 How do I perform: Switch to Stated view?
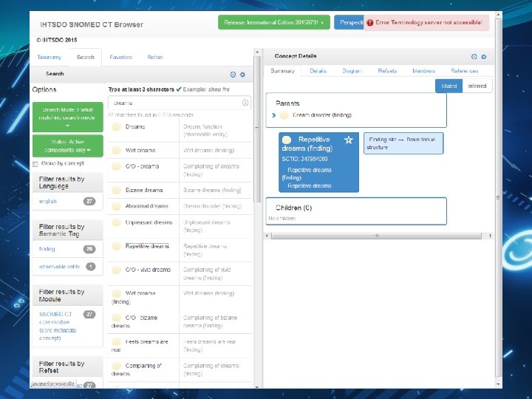pos(449,86)
